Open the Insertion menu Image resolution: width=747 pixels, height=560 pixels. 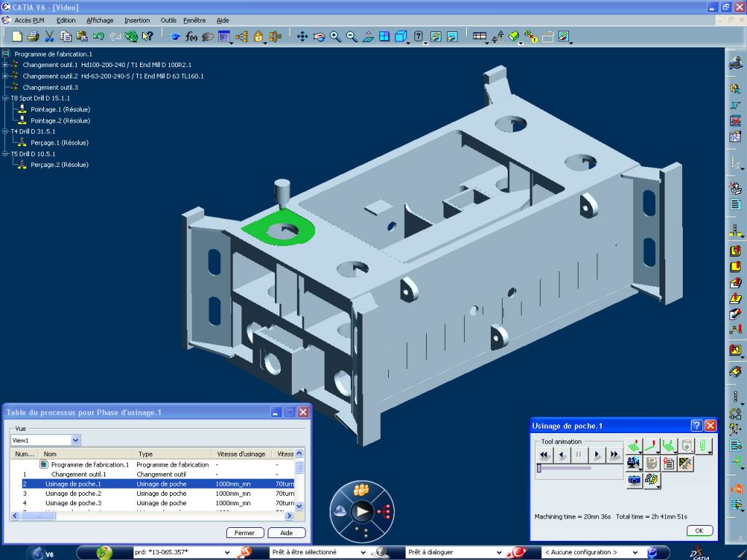[x=136, y=20]
